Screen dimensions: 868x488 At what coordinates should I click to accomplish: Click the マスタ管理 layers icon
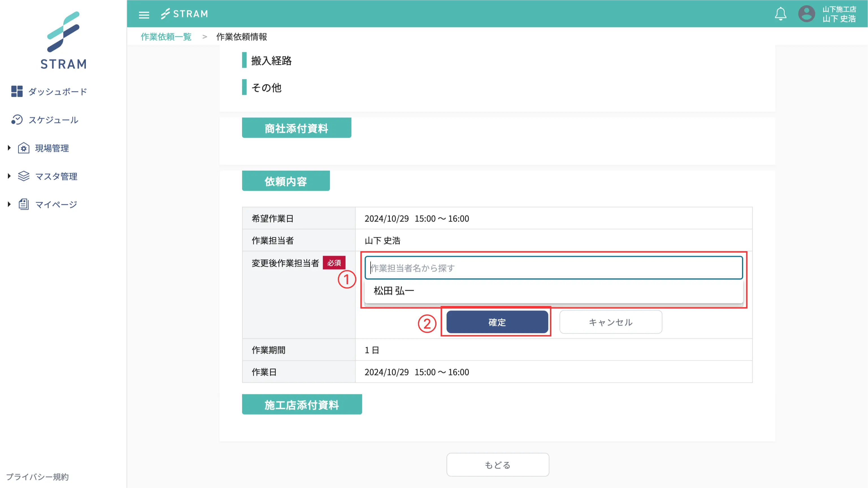click(24, 176)
